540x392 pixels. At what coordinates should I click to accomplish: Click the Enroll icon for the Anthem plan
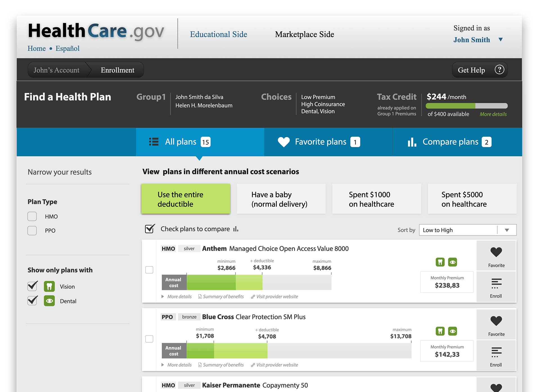pyautogui.click(x=496, y=283)
